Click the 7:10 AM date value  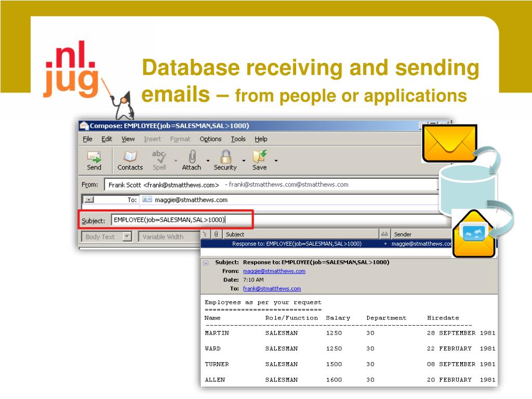pos(253,280)
